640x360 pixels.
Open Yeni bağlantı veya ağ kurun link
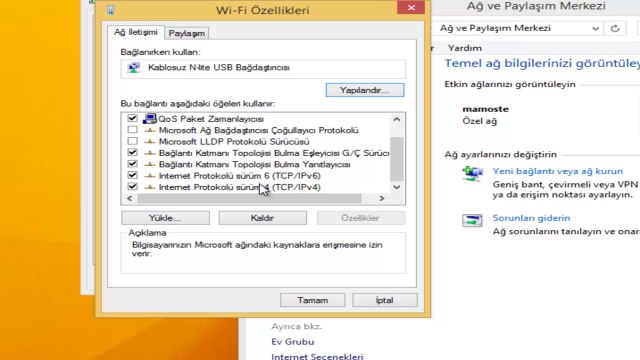coord(558,171)
